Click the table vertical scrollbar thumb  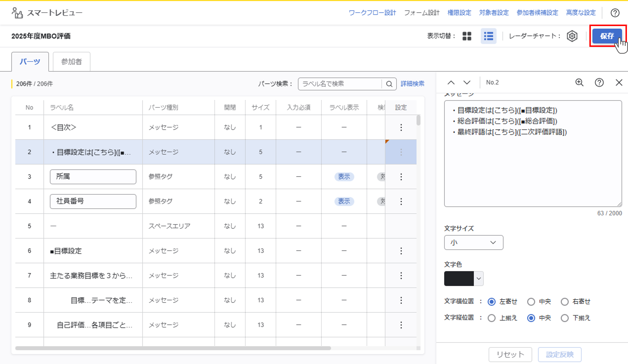tap(418, 120)
